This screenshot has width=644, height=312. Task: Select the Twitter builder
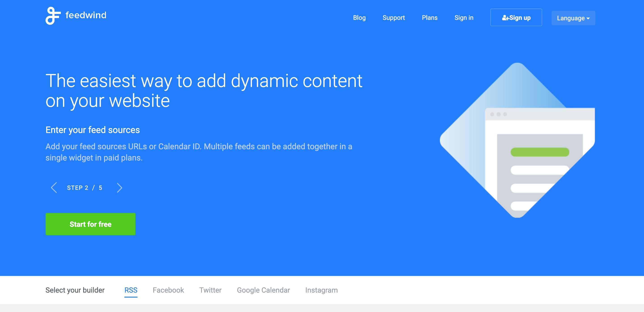point(210,290)
